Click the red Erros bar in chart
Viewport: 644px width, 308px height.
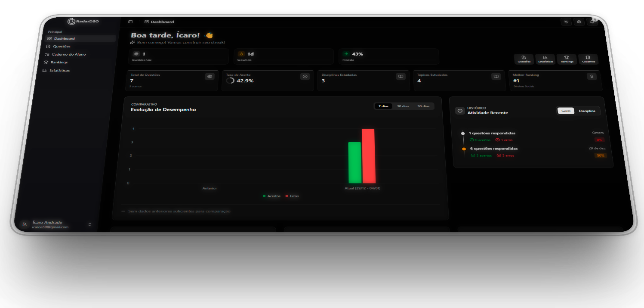coord(369,156)
